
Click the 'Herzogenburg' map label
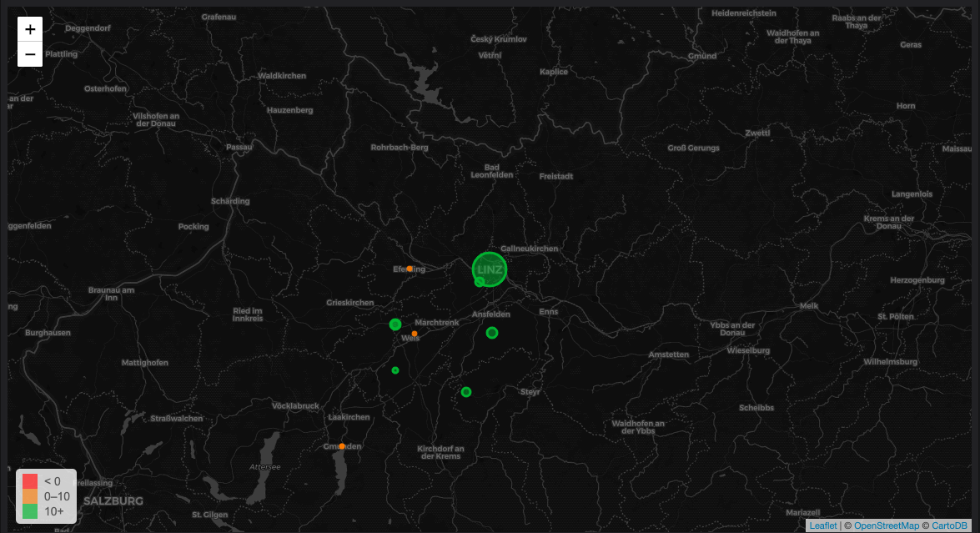(x=917, y=280)
